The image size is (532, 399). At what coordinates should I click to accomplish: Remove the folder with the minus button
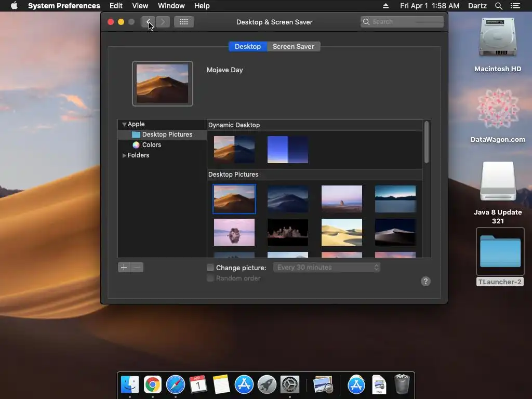point(137,268)
